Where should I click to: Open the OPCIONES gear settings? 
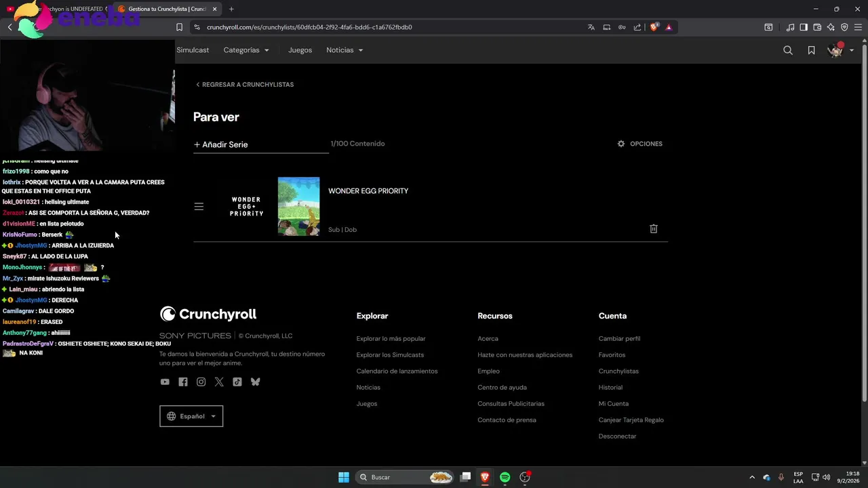[639, 144]
